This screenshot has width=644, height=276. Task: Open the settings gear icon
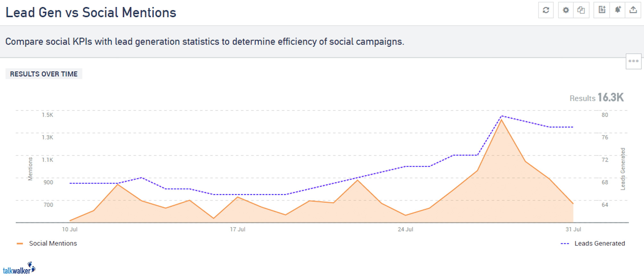566,10
